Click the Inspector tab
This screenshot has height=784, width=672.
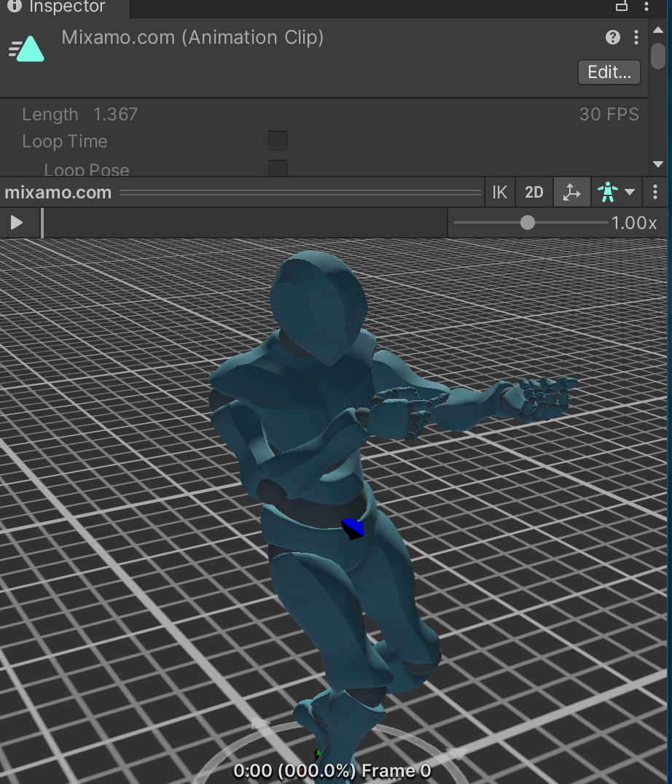(x=64, y=7)
